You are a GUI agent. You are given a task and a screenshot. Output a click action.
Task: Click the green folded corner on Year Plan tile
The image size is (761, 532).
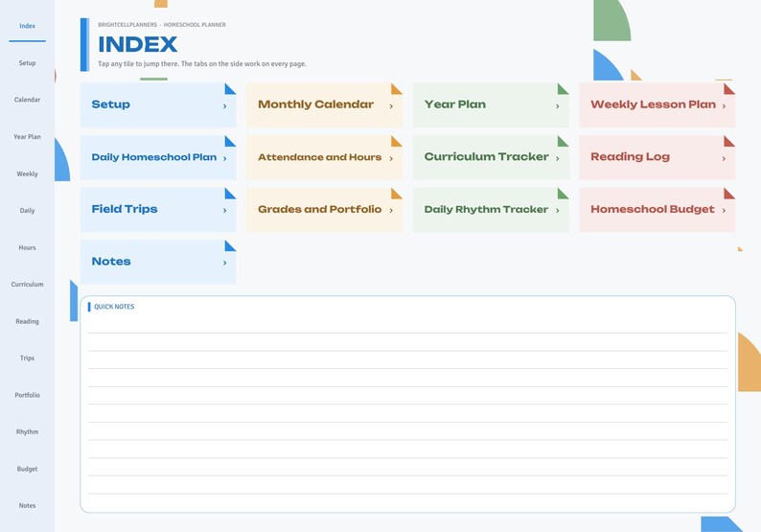563,89
